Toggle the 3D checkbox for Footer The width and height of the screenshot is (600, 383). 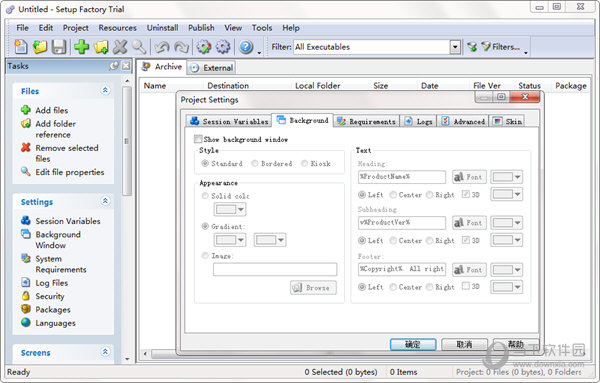(x=466, y=286)
